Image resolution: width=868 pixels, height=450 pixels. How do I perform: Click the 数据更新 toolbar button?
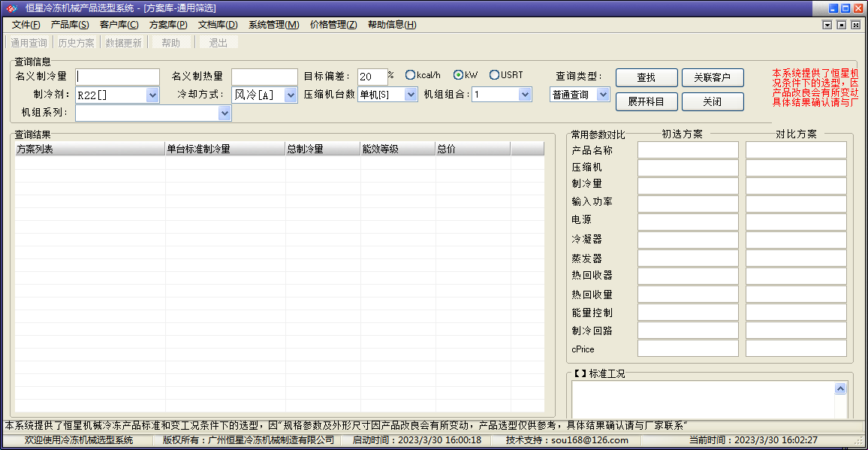point(123,43)
